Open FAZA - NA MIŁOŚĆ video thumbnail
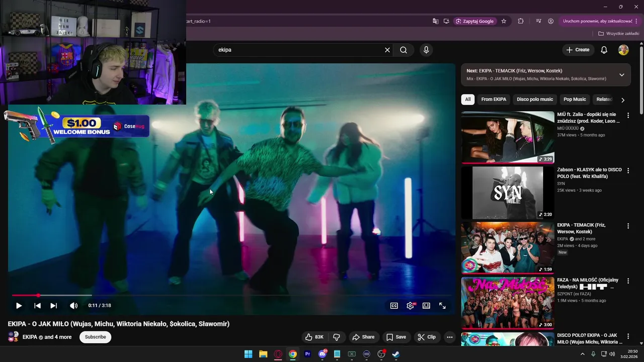 click(508, 303)
